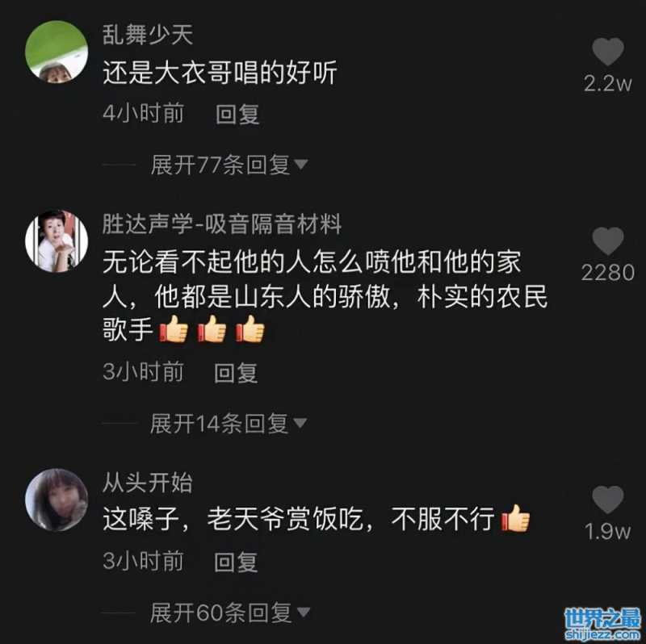Expand the 60 replies thread

click(x=230, y=613)
